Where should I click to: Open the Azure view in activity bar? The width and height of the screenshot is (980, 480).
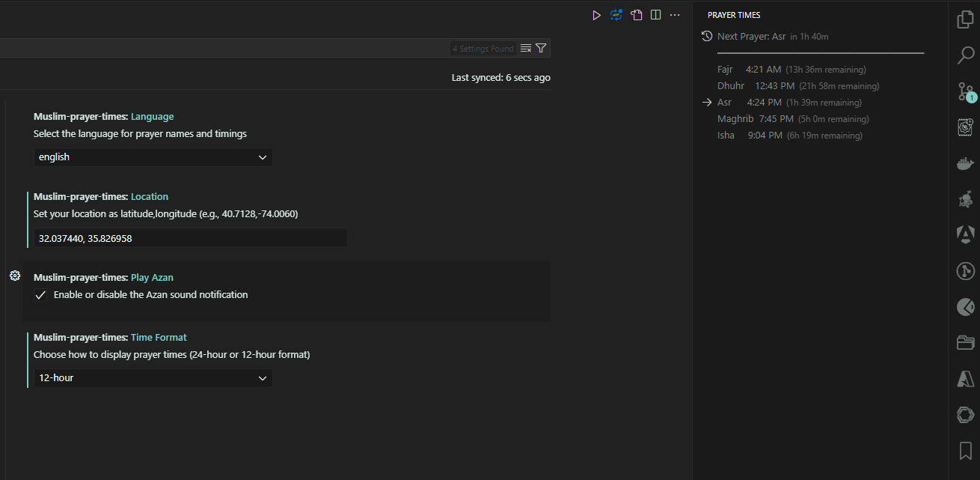click(x=965, y=379)
